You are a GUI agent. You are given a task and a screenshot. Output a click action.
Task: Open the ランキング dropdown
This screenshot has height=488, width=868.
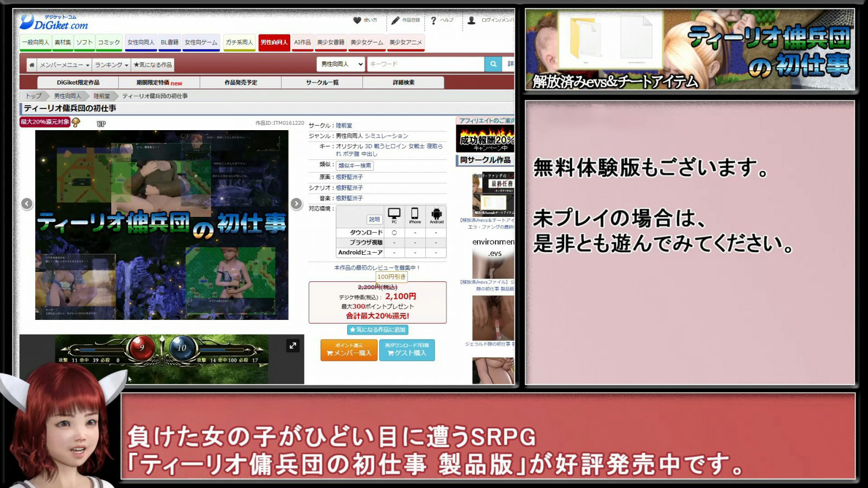(111, 65)
